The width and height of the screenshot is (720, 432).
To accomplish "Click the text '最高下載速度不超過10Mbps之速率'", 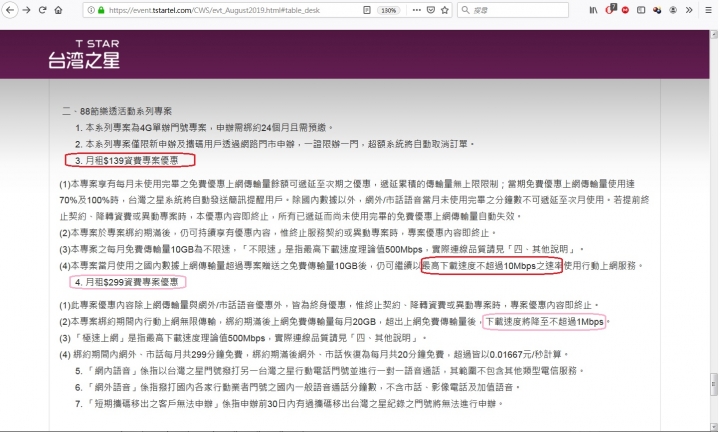I will click(492, 265).
